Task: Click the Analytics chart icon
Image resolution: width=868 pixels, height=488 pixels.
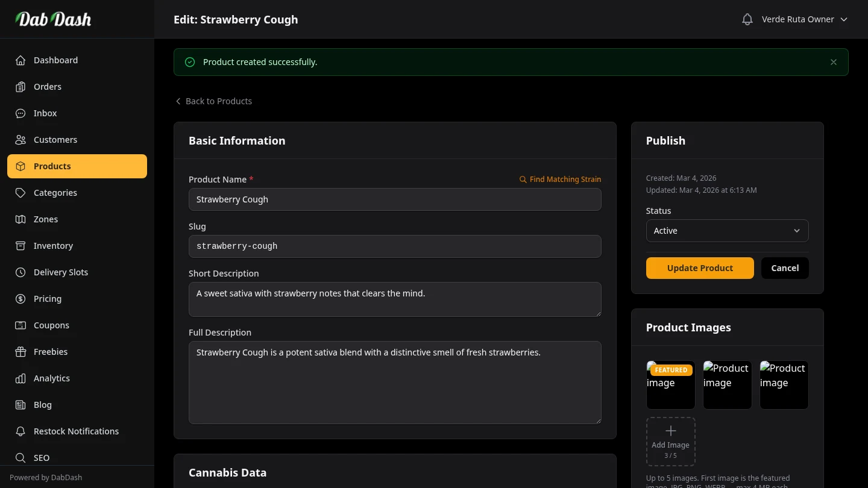Action: 20,378
